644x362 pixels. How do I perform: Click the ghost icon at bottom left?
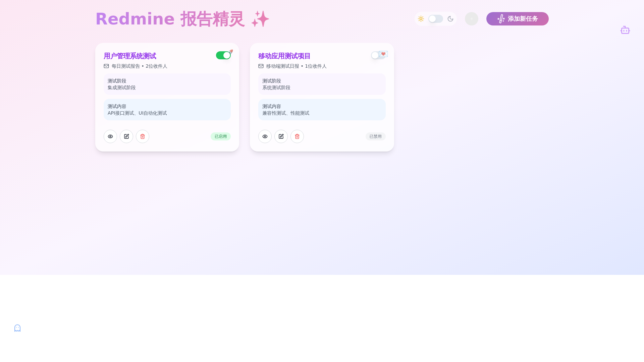point(17,328)
